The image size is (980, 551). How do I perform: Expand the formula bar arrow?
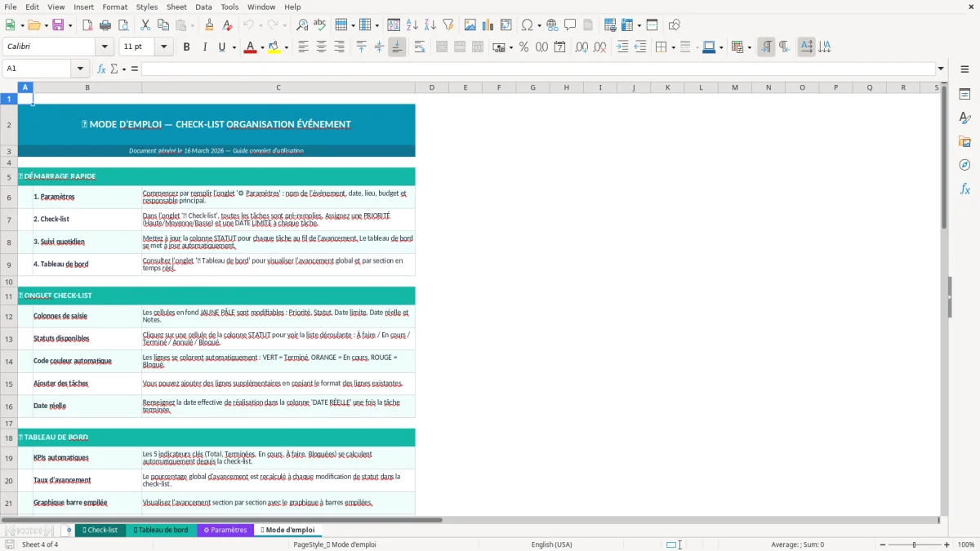click(x=941, y=69)
